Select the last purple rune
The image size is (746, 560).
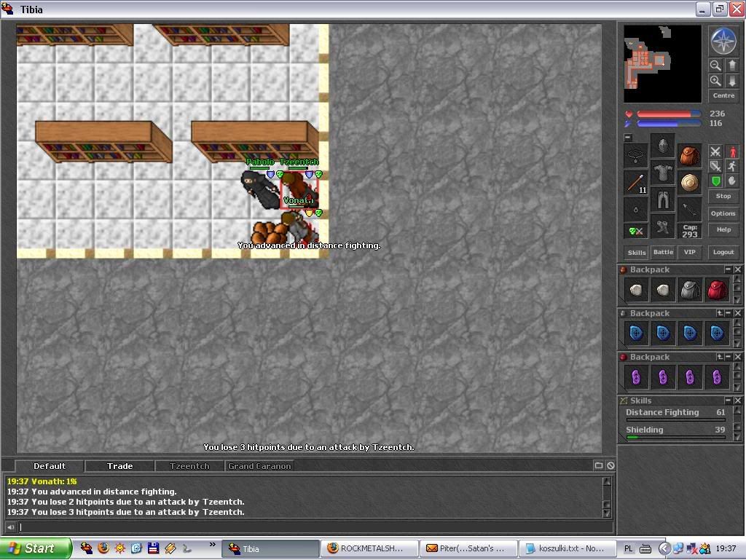(x=717, y=377)
